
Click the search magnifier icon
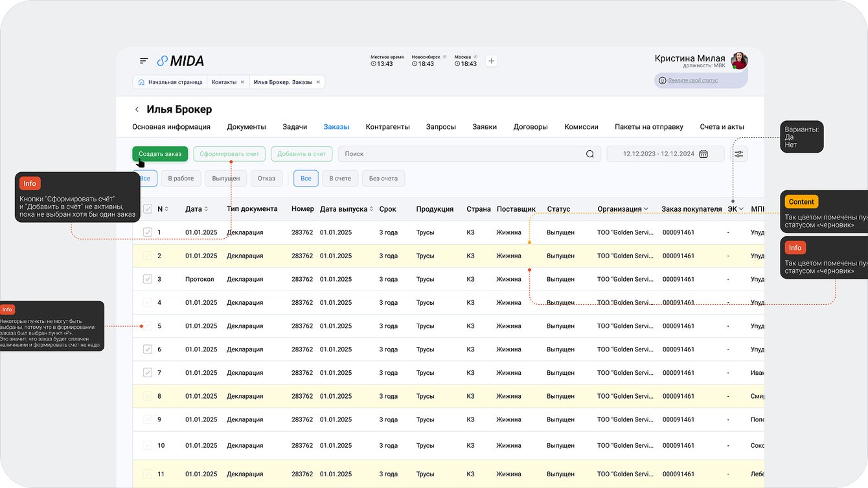point(589,154)
